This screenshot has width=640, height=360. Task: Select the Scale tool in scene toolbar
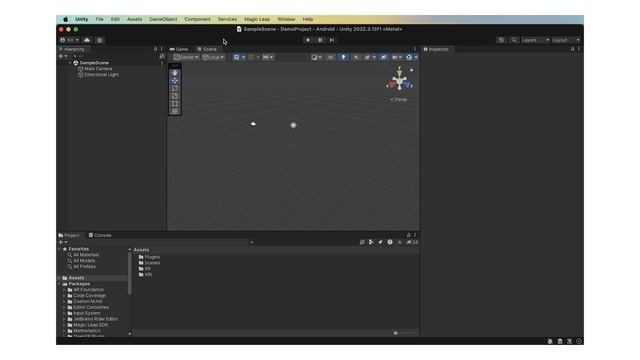point(175,96)
